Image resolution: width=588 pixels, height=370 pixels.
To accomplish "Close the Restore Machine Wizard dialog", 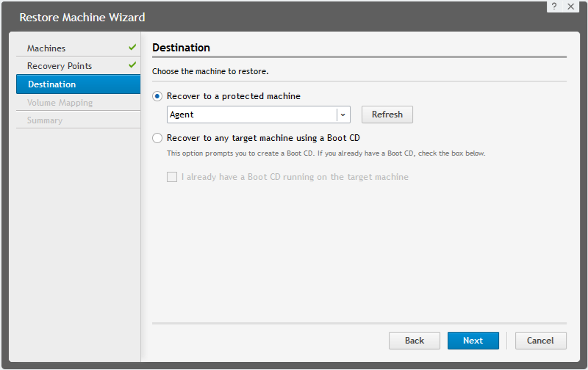I will [x=571, y=6].
